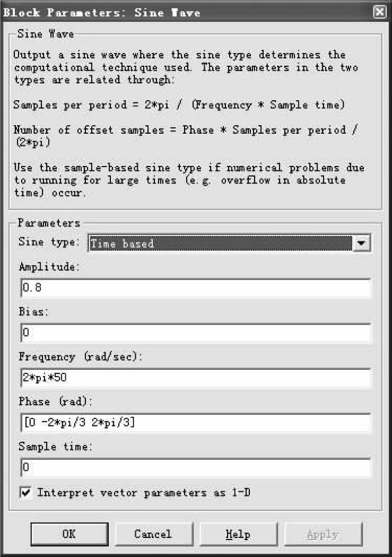Expand the Sine type dropdown arrow
This screenshot has width=392, height=557.
pyautogui.click(x=362, y=243)
